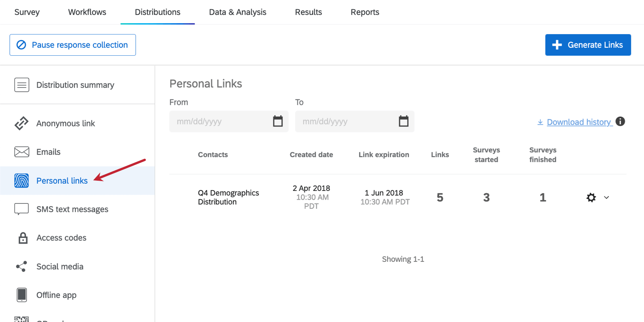644x322 pixels.
Task: Click the Generate Links button
Action: coord(588,45)
